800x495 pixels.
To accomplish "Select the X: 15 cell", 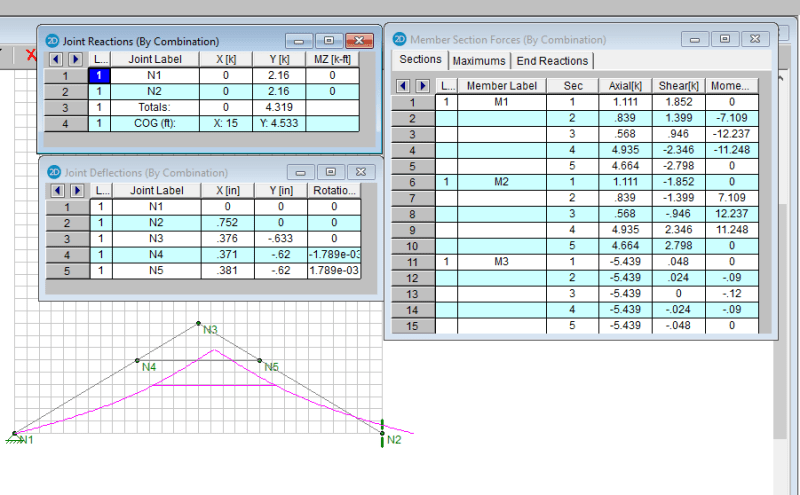I will (226, 123).
